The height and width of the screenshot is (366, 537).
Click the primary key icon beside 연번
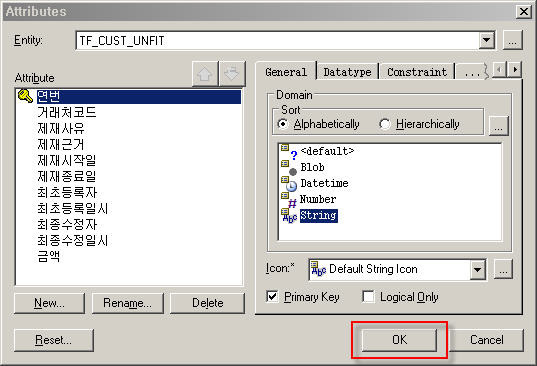pyautogui.click(x=25, y=96)
